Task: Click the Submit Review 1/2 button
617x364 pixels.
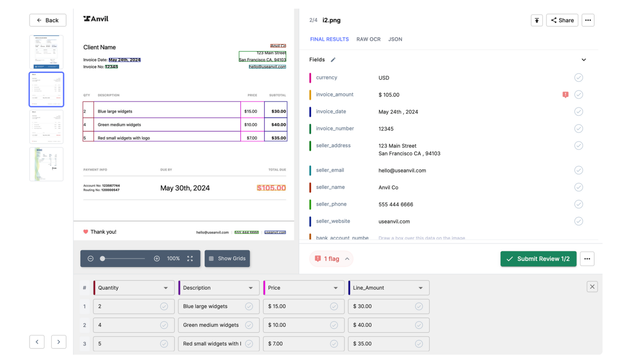Action: tap(538, 259)
